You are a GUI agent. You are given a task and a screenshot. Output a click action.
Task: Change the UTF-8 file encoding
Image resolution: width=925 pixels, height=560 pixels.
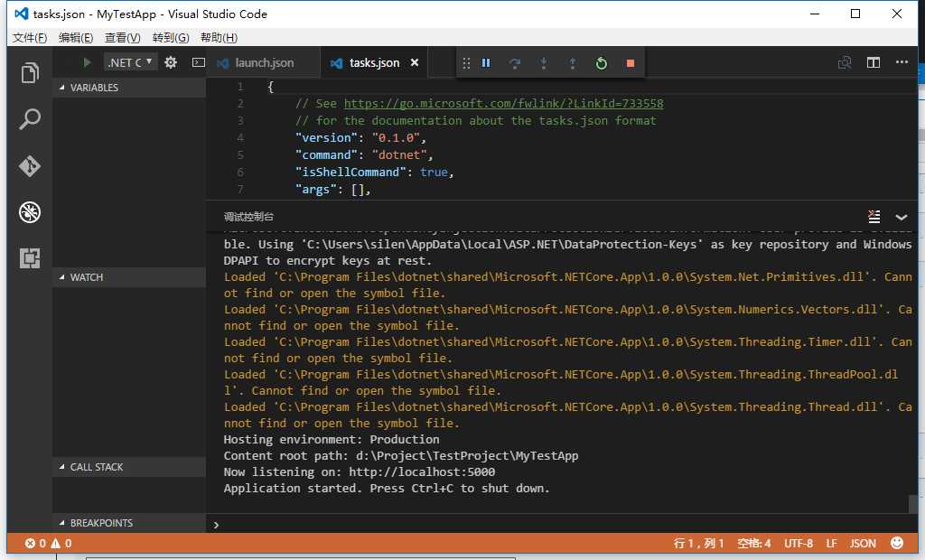[x=799, y=544]
